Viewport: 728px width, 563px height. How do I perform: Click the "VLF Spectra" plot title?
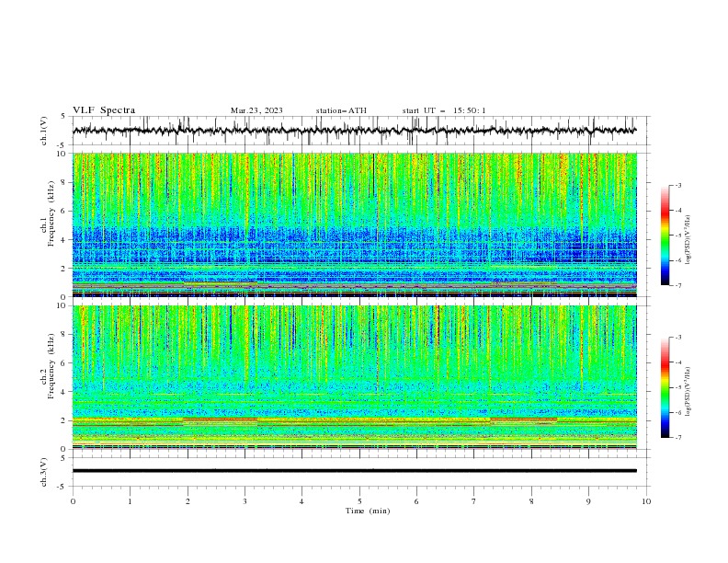[x=104, y=110]
